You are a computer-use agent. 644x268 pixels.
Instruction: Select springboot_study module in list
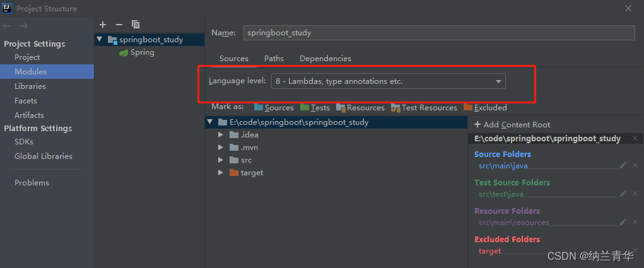point(149,40)
